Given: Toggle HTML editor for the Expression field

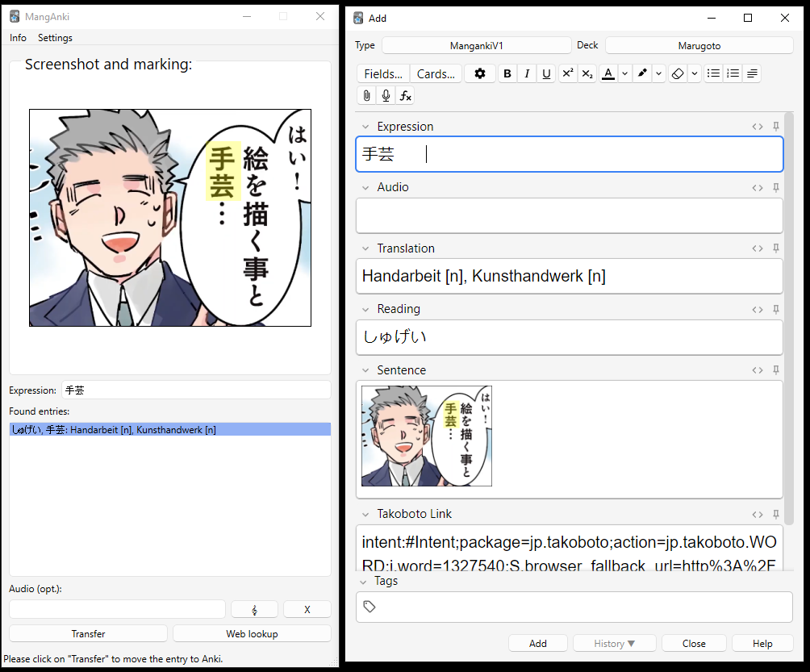Looking at the screenshot, I should (x=757, y=127).
